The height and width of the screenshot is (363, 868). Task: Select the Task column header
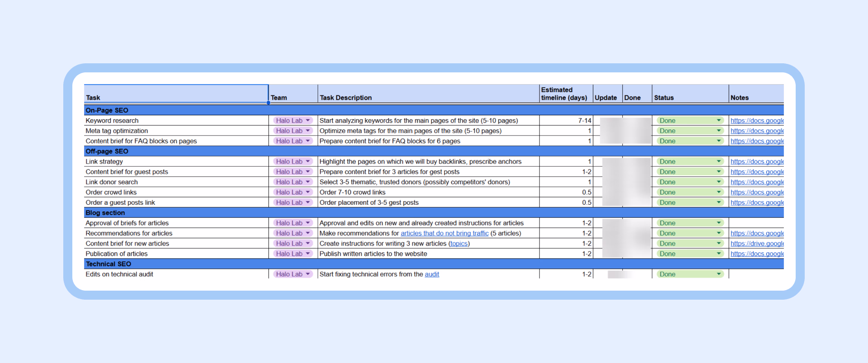tap(176, 94)
